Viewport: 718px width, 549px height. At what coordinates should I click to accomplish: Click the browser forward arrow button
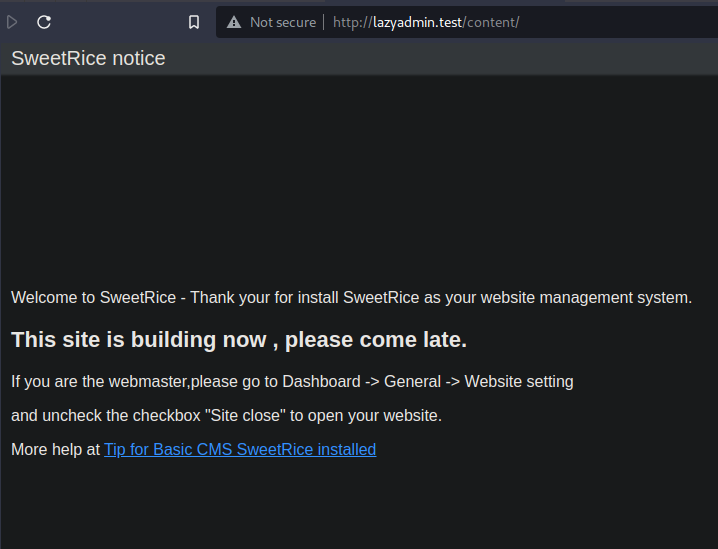pos(12,22)
